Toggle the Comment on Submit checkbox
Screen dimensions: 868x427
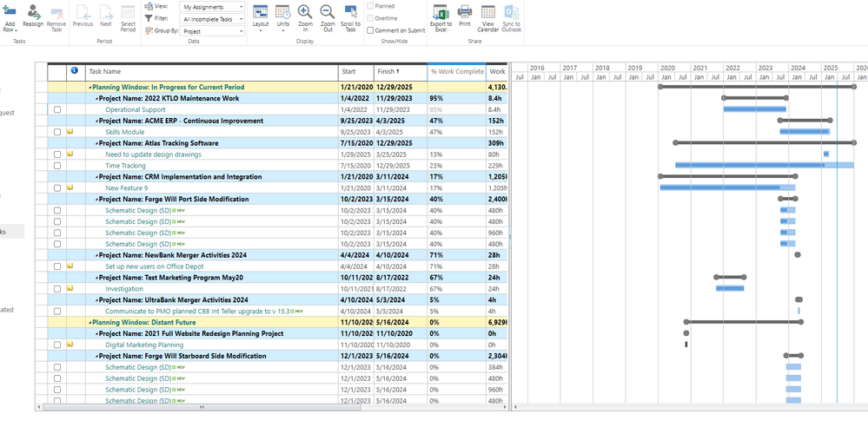[x=371, y=30]
